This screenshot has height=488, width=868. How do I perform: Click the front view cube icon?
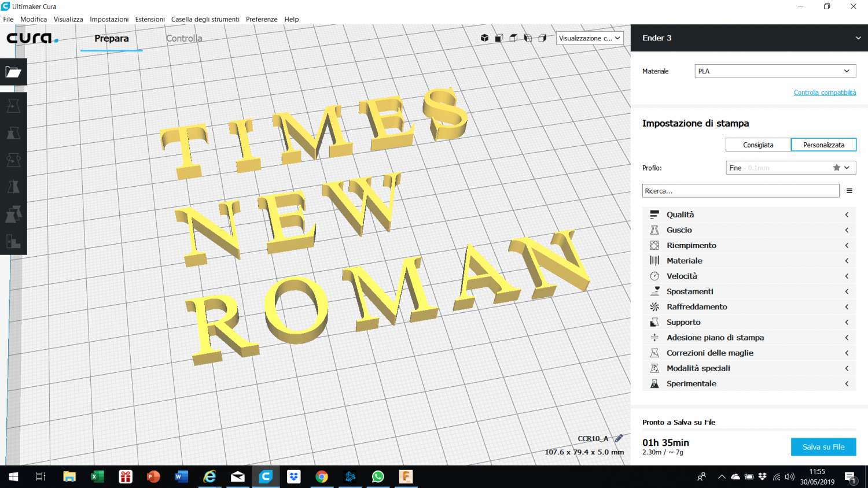tap(499, 38)
